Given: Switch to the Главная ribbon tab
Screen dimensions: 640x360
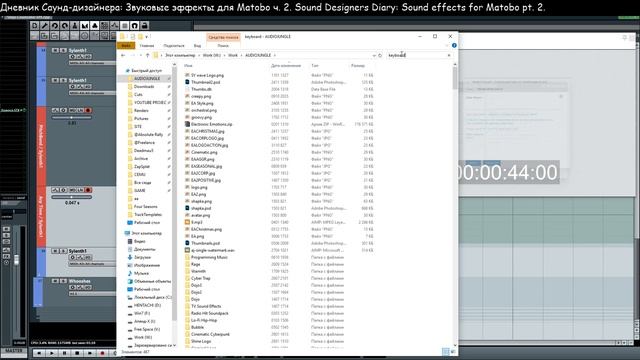Looking at the screenshot, I should (x=147, y=46).
